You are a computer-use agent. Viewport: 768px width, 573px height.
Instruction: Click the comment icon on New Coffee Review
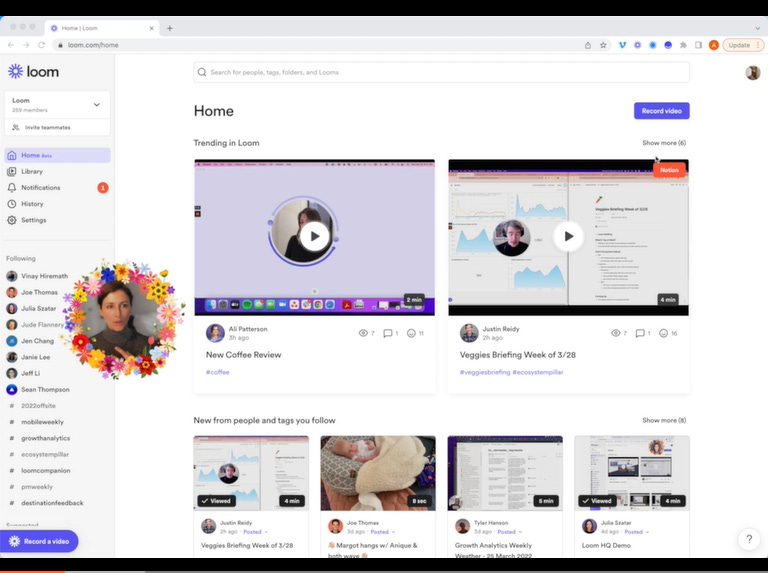pos(387,333)
